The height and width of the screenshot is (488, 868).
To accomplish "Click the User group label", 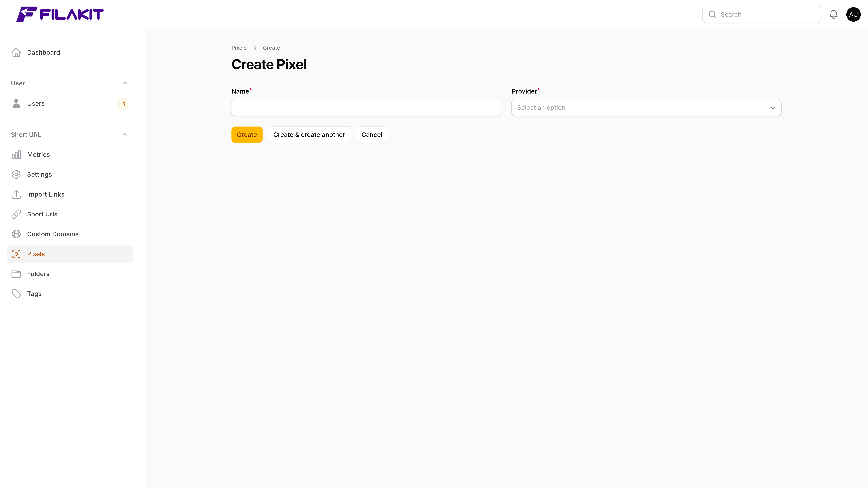I will tap(18, 83).
